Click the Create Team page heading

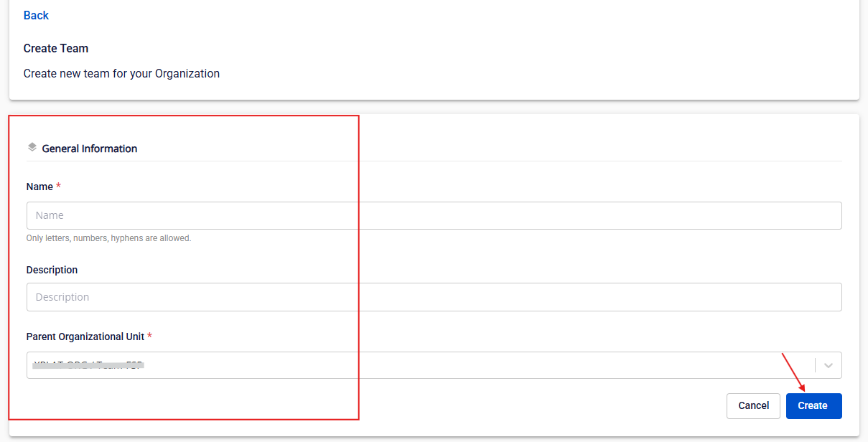point(56,49)
